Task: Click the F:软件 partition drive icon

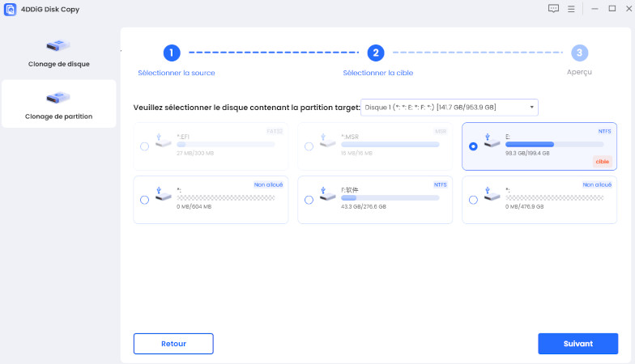Action: [326, 195]
